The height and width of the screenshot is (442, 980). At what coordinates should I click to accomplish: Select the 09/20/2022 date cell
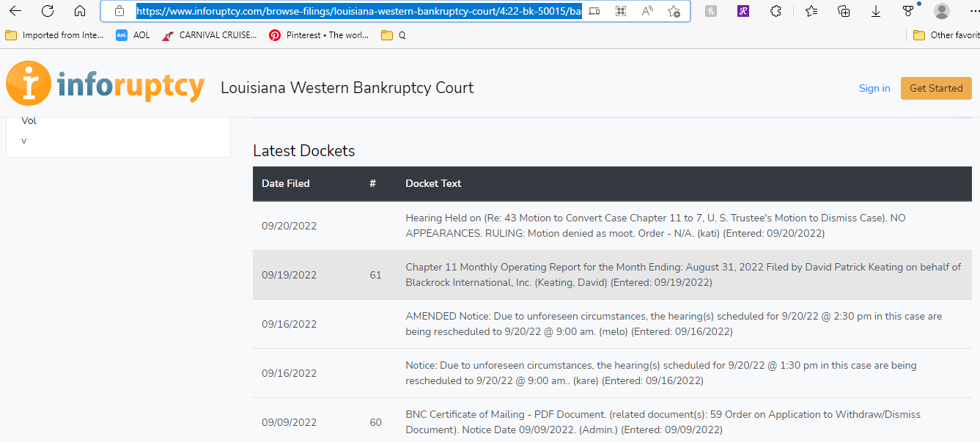(x=290, y=226)
